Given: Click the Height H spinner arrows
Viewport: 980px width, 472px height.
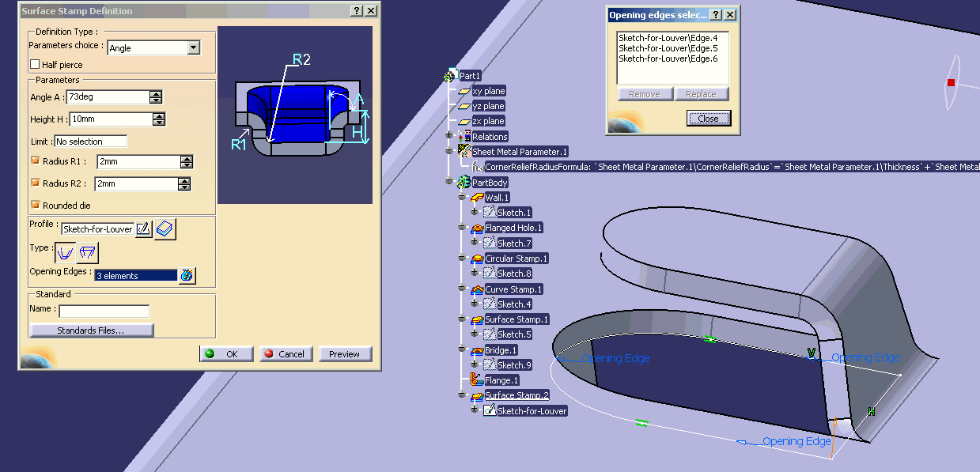Looking at the screenshot, I should coord(159,119).
